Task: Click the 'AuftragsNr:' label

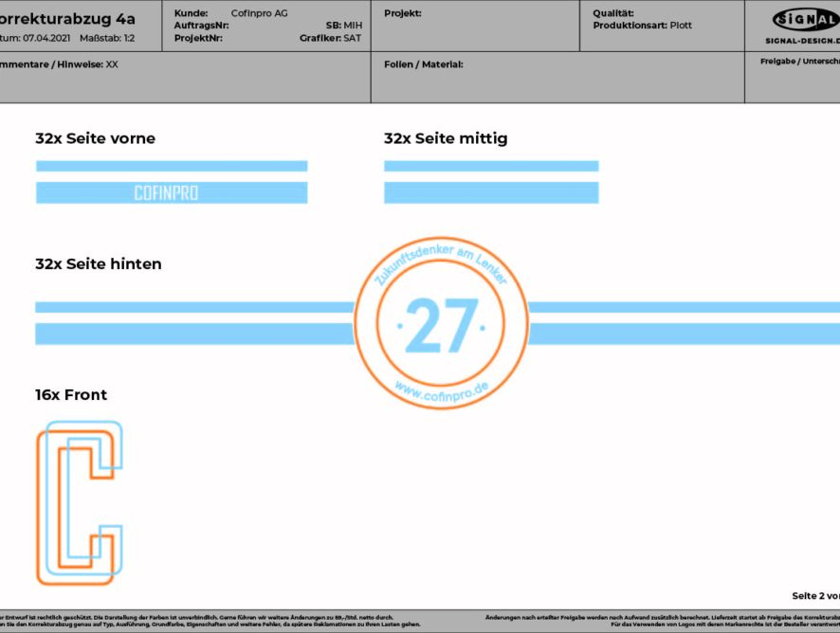Action: click(x=201, y=26)
